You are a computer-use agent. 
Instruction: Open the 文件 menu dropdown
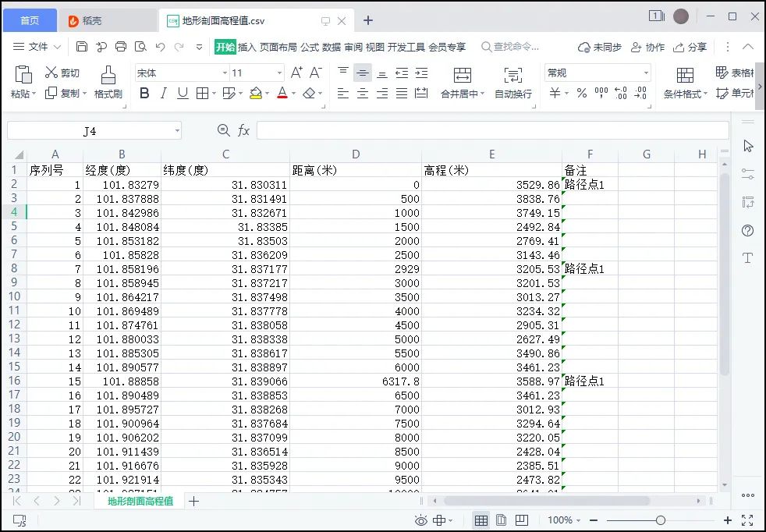point(37,47)
